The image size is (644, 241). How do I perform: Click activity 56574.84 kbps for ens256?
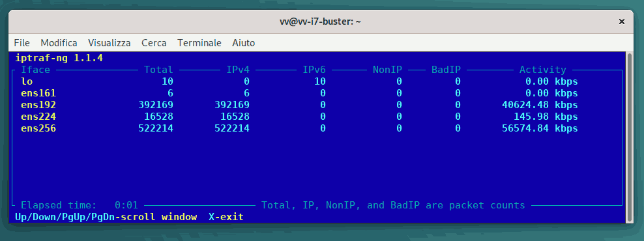(x=540, y=128)
